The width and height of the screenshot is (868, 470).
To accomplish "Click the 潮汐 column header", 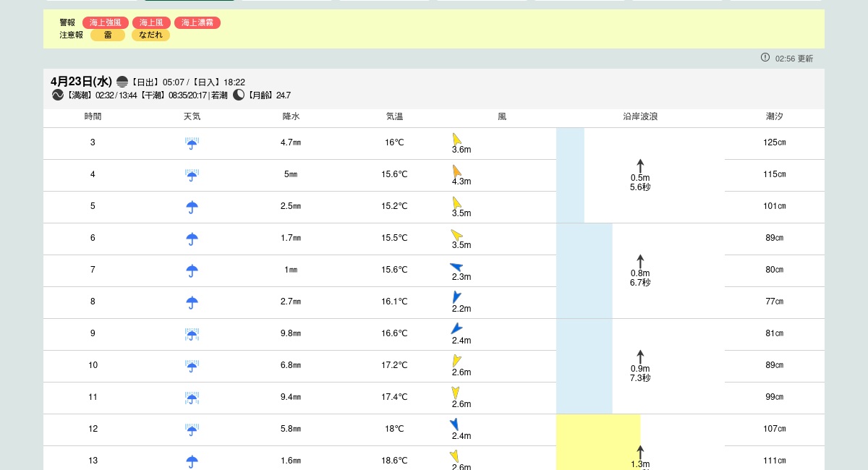I will point(774,116).
